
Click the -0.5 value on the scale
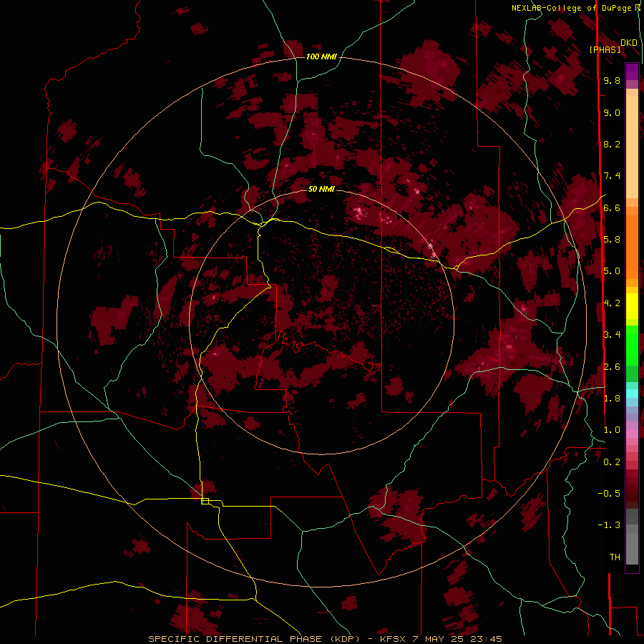(609, 494)
